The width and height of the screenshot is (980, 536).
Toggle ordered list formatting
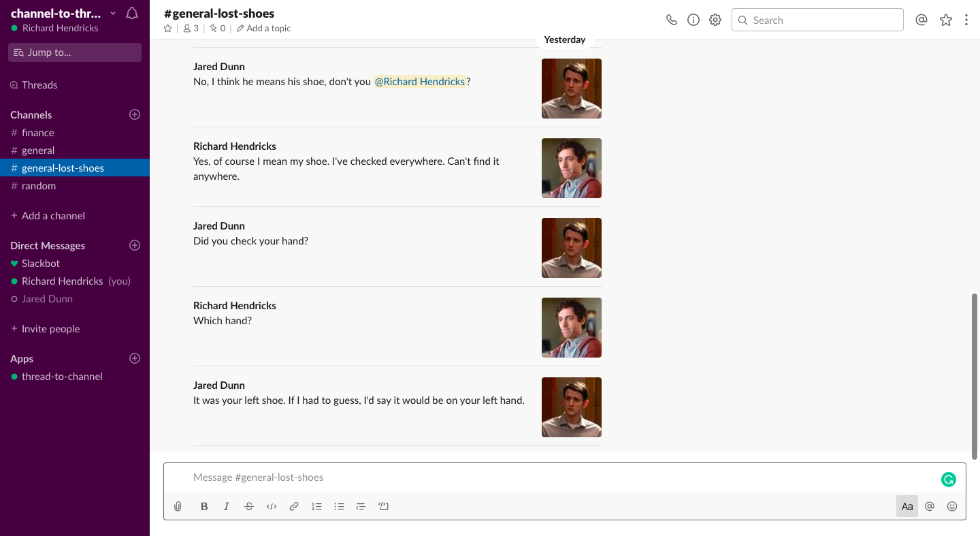click(x=316, y=506)
